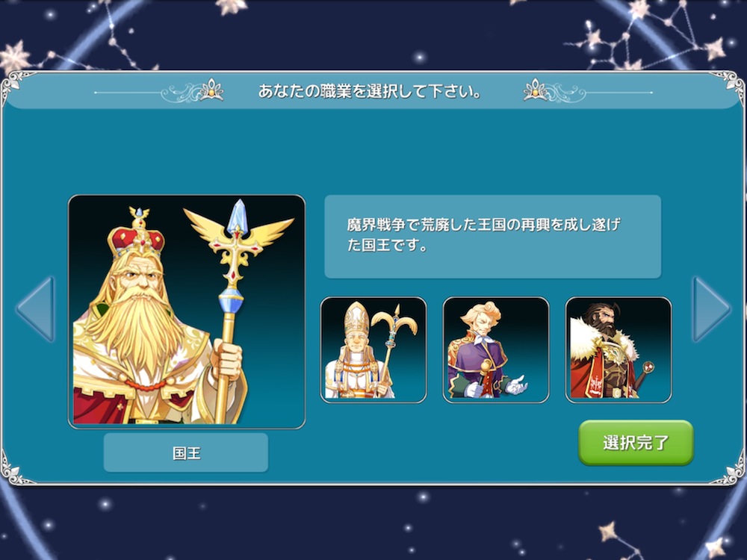Tap the top-right corner filigree ornament
The image size is (747, 560).
click(x=729, y=84)
